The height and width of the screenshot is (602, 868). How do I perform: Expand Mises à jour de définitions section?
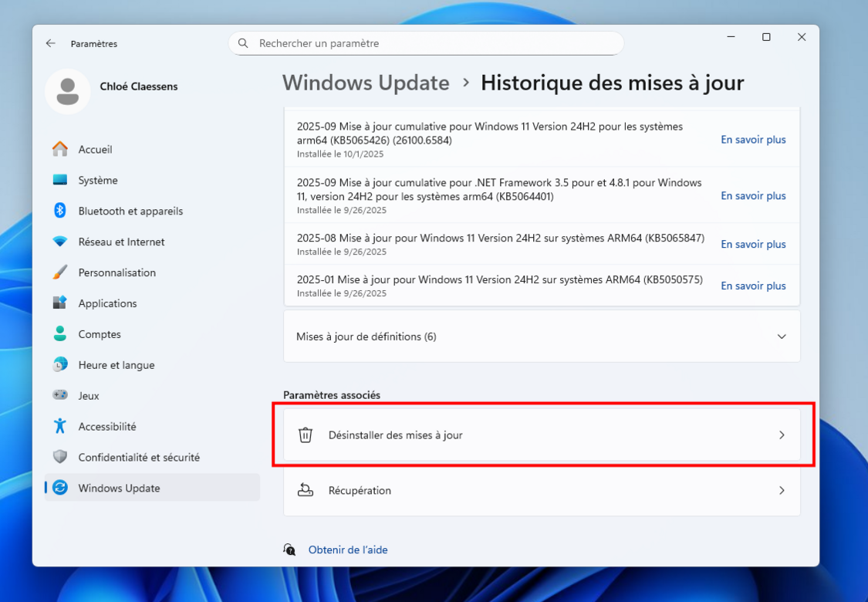[x=782, y=337]
